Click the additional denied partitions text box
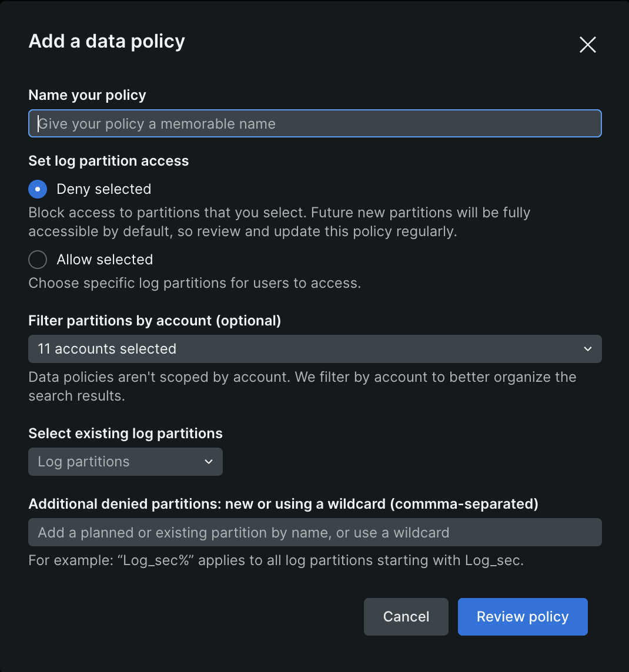This screenshot has height=672, width=629. 315,532
